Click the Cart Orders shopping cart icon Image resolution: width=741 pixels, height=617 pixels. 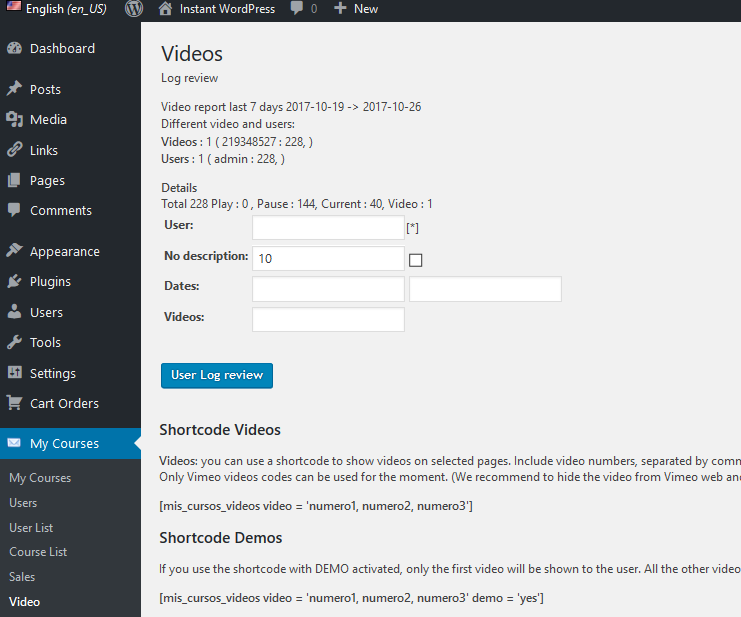(15, 403)
